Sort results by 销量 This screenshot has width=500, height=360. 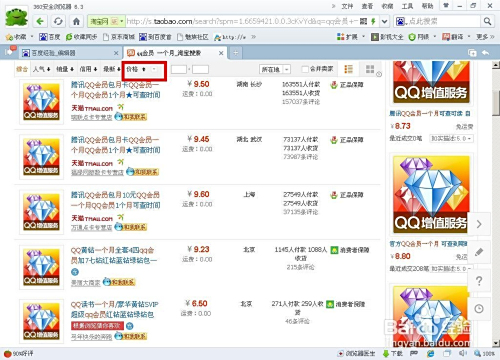(x=65, y=69)
